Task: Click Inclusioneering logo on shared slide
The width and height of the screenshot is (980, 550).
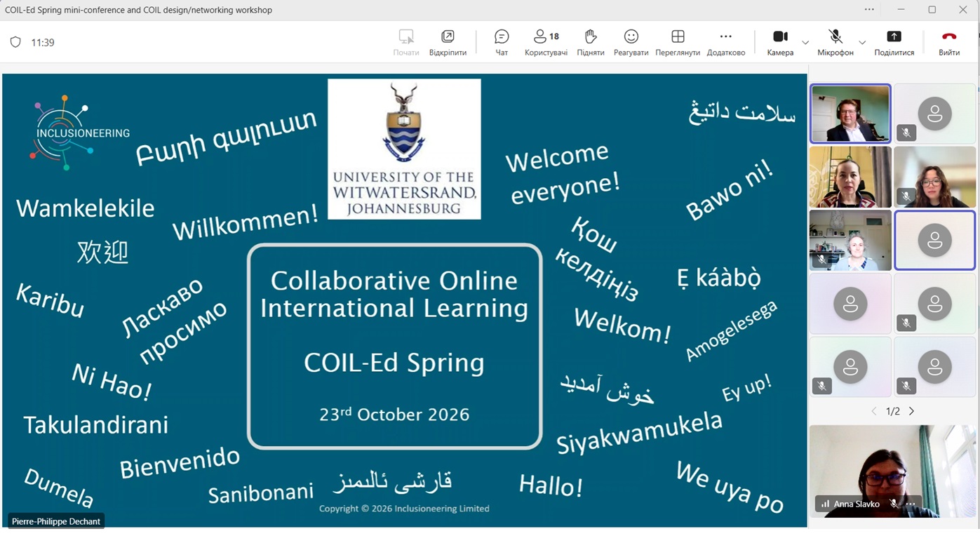Action: click(x=79, y=133)
